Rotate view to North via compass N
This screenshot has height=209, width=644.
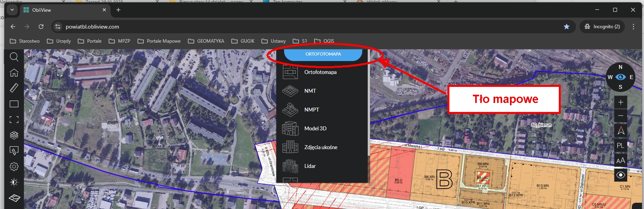(621, 67)
